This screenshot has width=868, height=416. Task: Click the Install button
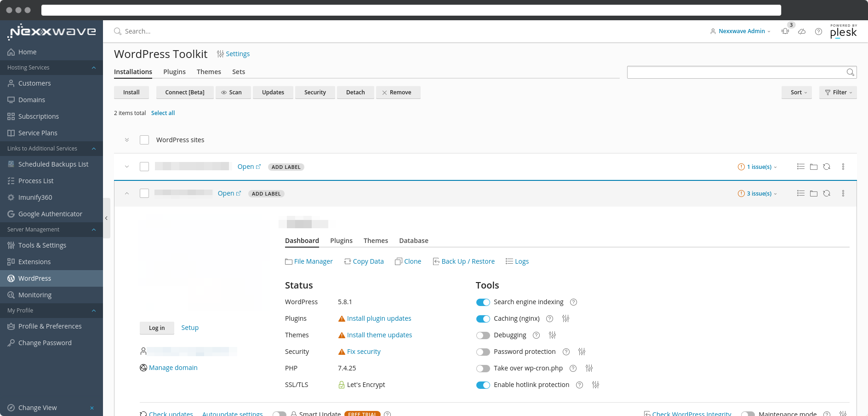(x=131, y=92)
